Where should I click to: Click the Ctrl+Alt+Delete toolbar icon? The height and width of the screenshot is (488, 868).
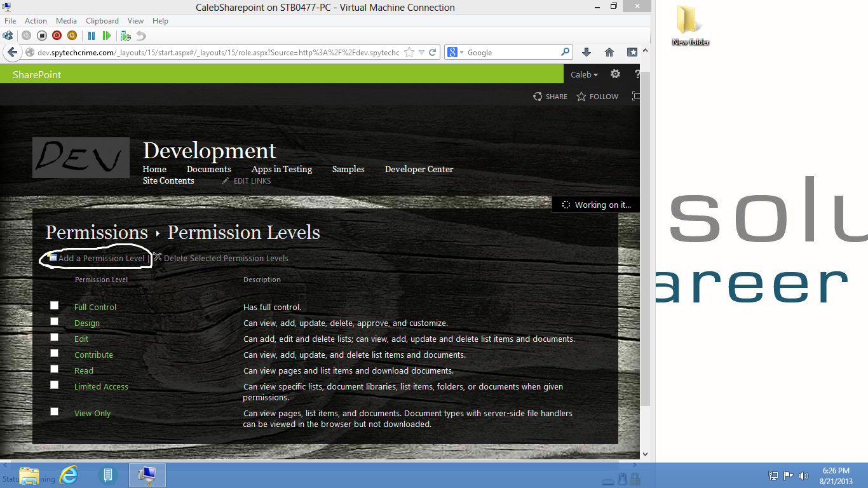pos(8,36)
